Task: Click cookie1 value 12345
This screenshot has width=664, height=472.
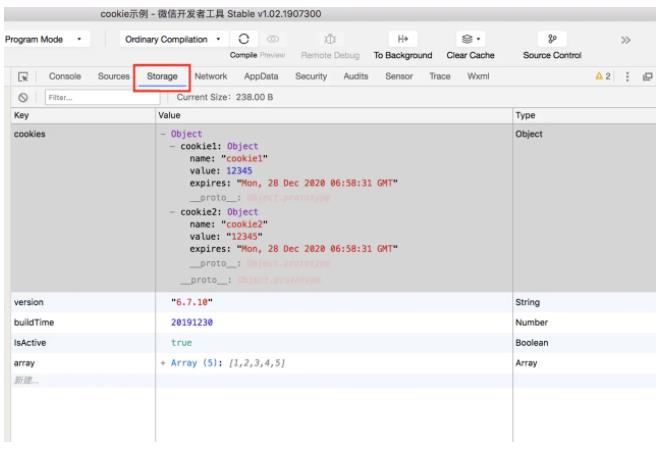Action: (239, 171)
